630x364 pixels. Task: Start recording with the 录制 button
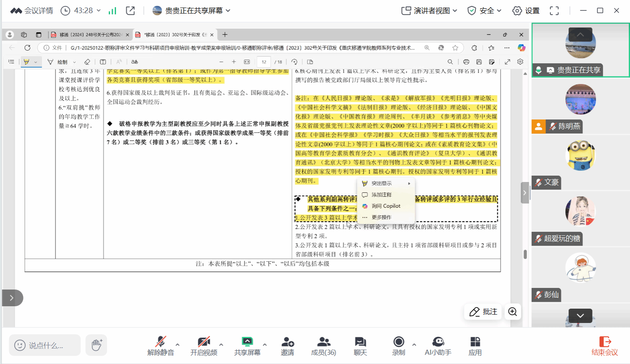pos(398,346)
